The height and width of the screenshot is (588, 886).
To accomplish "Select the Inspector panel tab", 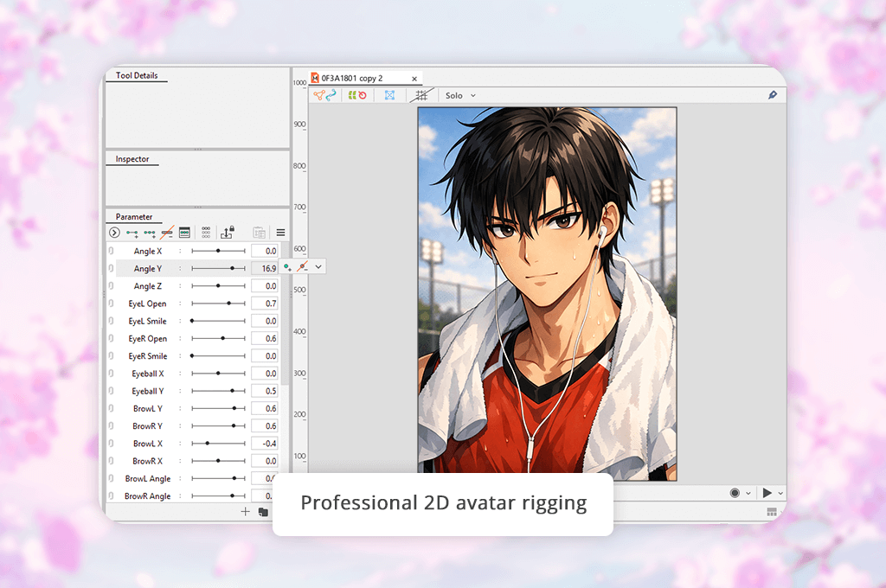I will (132, 159).
